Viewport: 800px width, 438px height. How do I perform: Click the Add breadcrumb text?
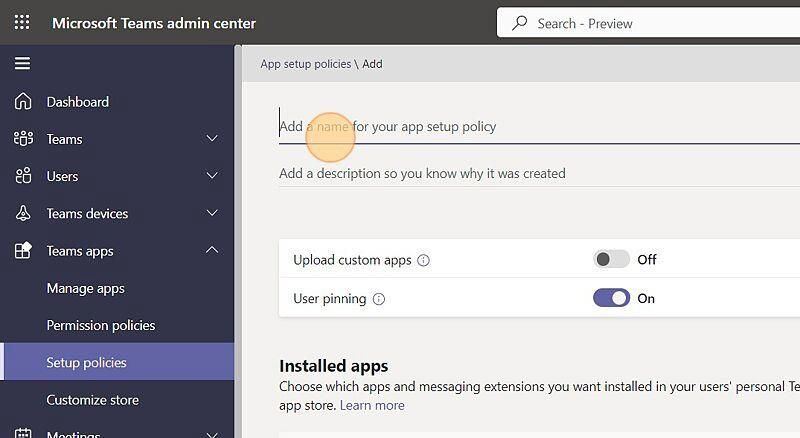point(372,64)
